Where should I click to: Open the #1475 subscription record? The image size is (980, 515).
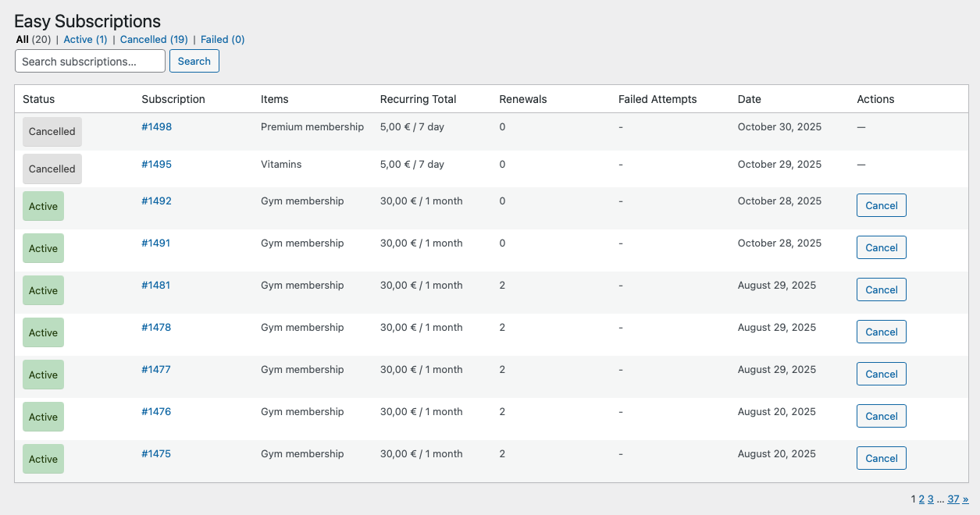[156, 453]
